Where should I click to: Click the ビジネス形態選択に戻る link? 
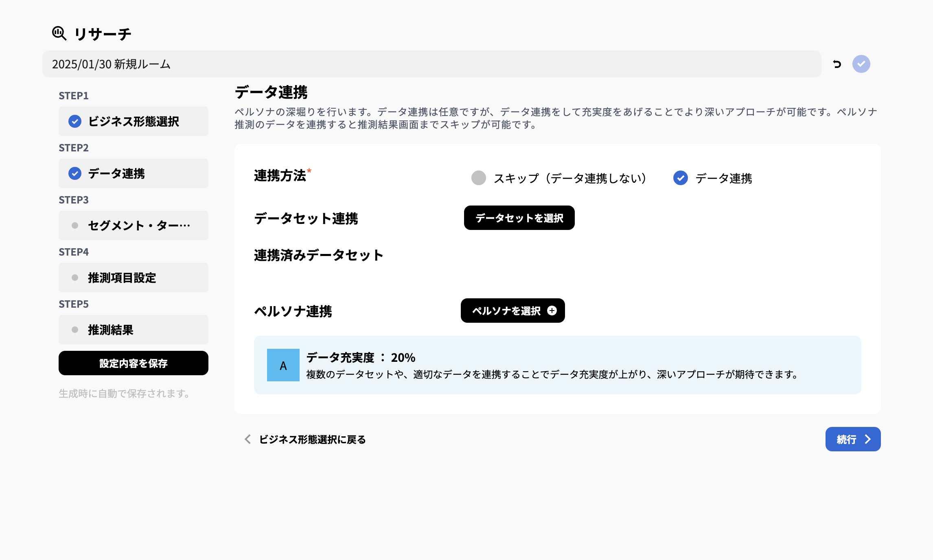tap(312, 440)
